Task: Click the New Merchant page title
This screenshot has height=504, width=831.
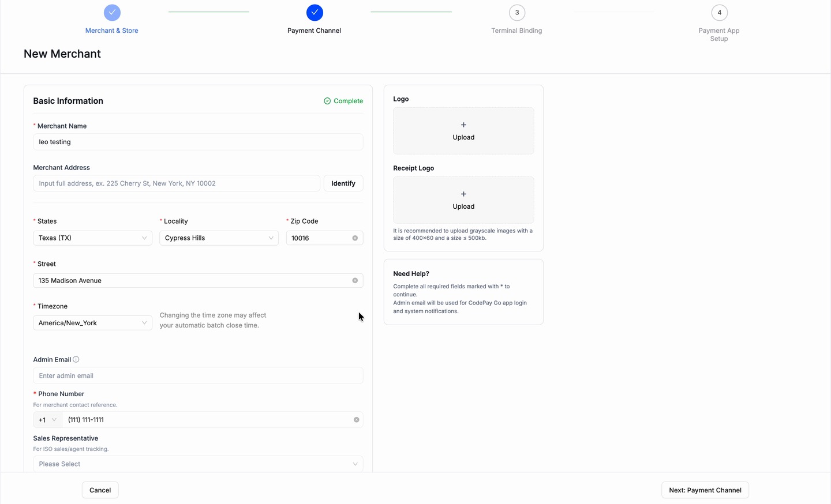Action: [62, 54]
